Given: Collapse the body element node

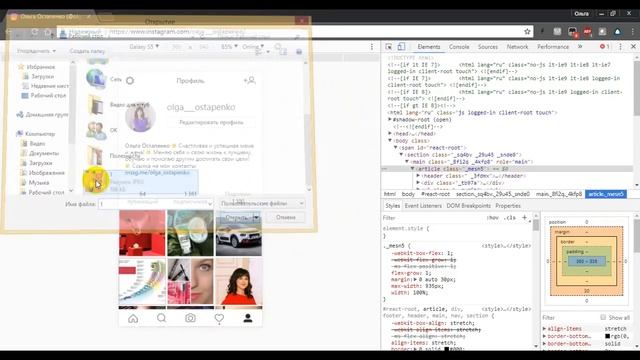Looking at the screenshot, I should click(x=390, y=140).
